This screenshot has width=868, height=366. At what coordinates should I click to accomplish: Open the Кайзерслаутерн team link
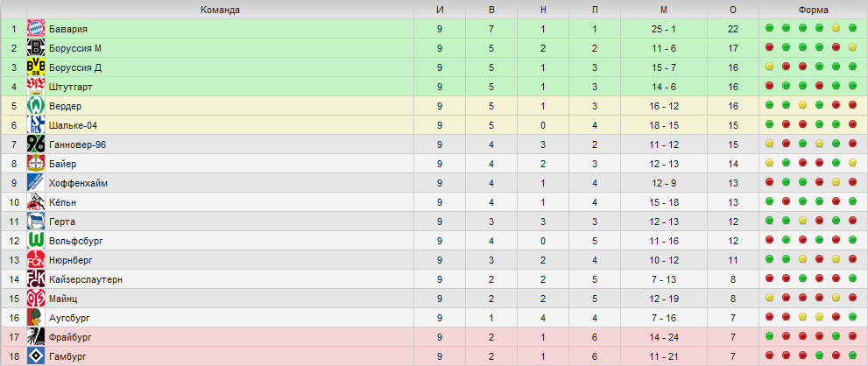(86, 279)
